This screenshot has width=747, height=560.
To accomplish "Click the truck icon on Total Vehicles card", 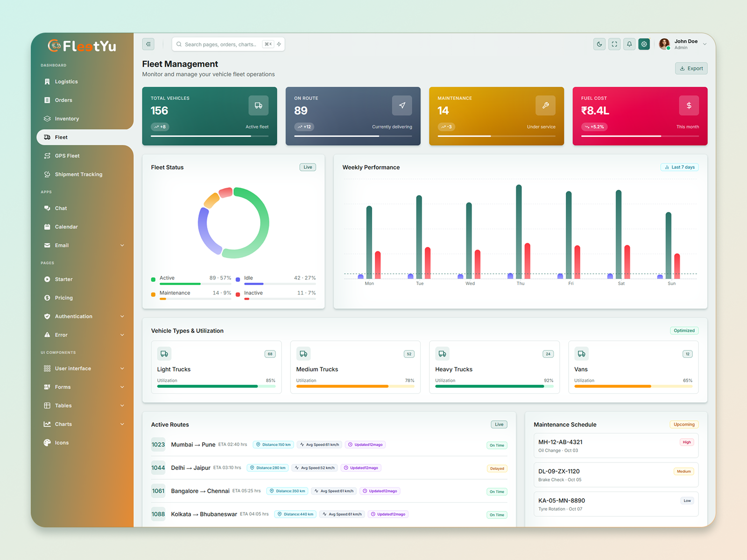I will tap(258, 105).
